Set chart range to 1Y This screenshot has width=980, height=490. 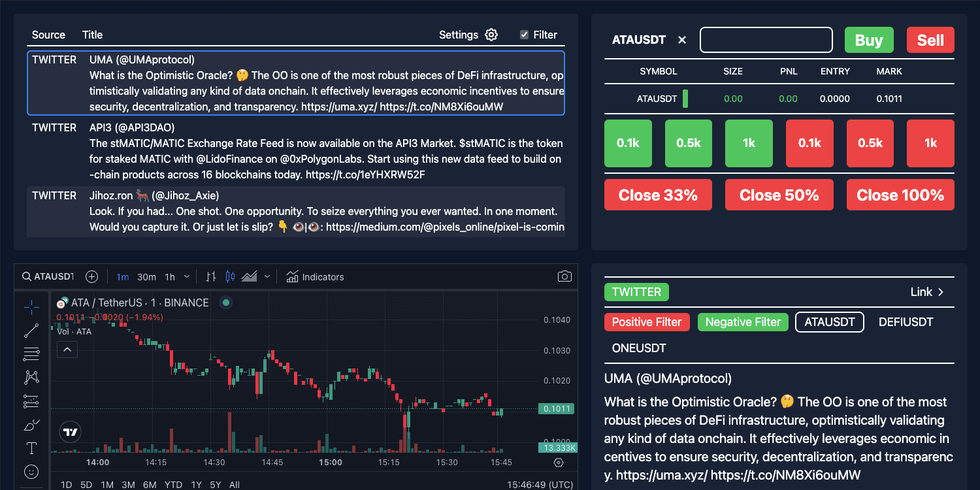(x=196, y=485)
